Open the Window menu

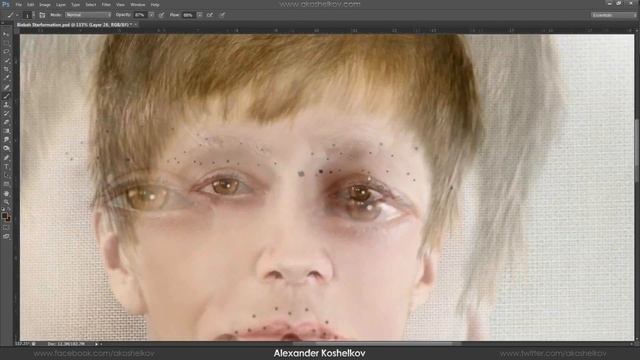coord(138,4)
